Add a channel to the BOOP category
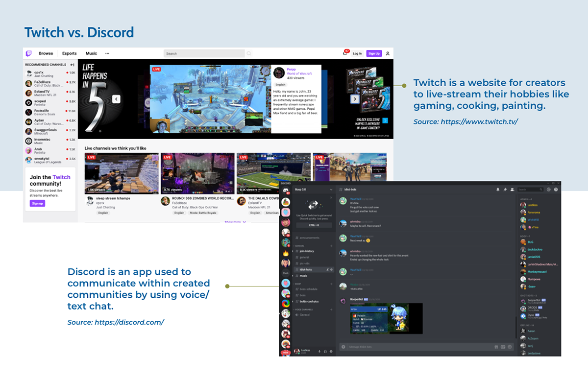Image resolution: width=588 pixels, height=382 pixels. coord(331,284)
